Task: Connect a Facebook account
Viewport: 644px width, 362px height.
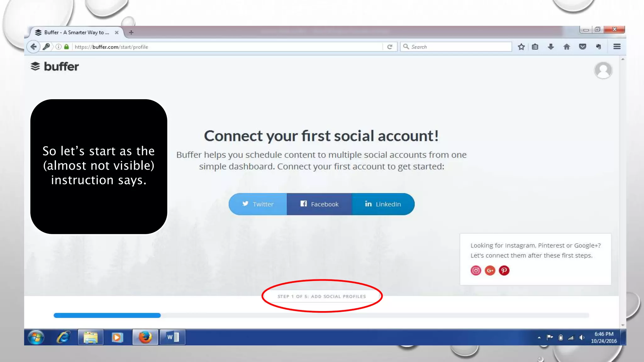Action: click(319, 204)
